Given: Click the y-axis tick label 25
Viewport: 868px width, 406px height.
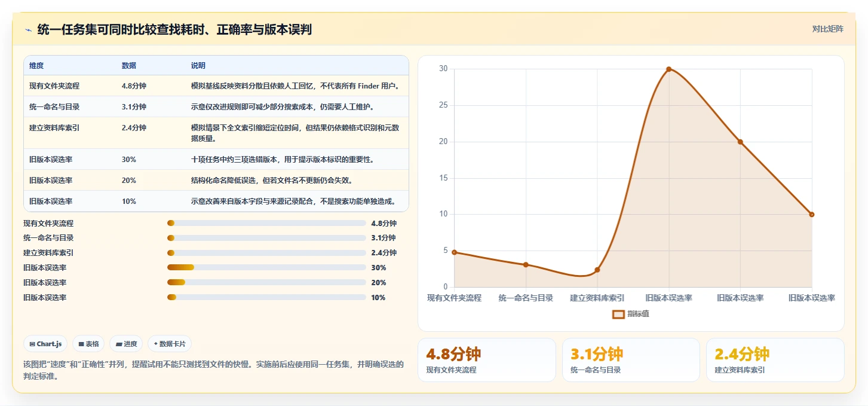Looking at the screenshot, I should point(443,105).
